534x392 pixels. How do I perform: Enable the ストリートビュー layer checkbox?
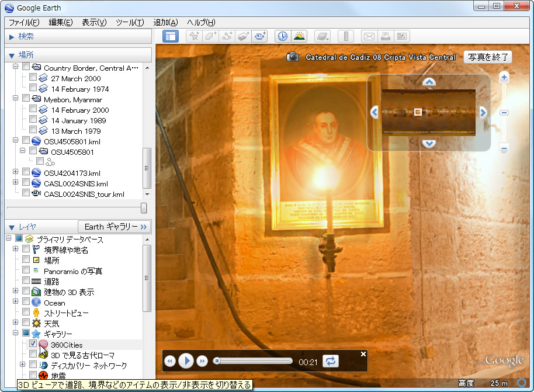tap(26, 313)
